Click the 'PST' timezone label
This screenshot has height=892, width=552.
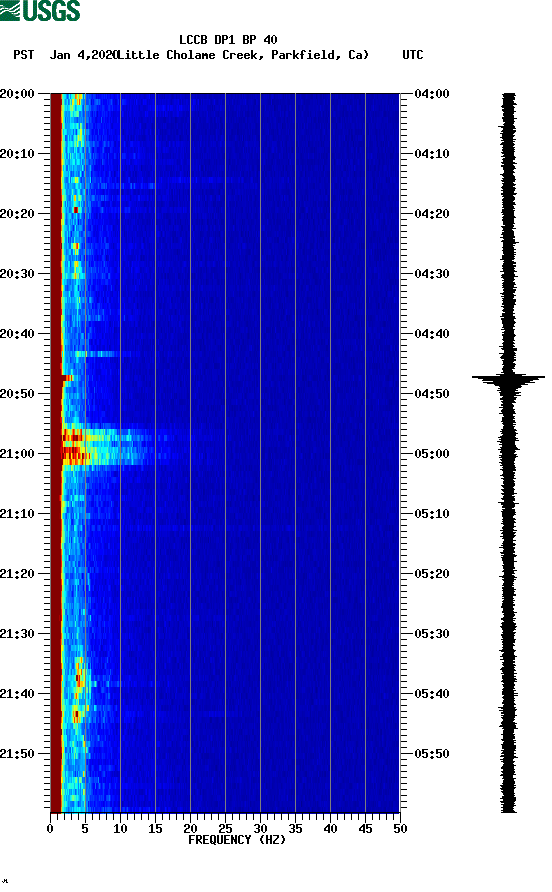click(x=23, y=55)
